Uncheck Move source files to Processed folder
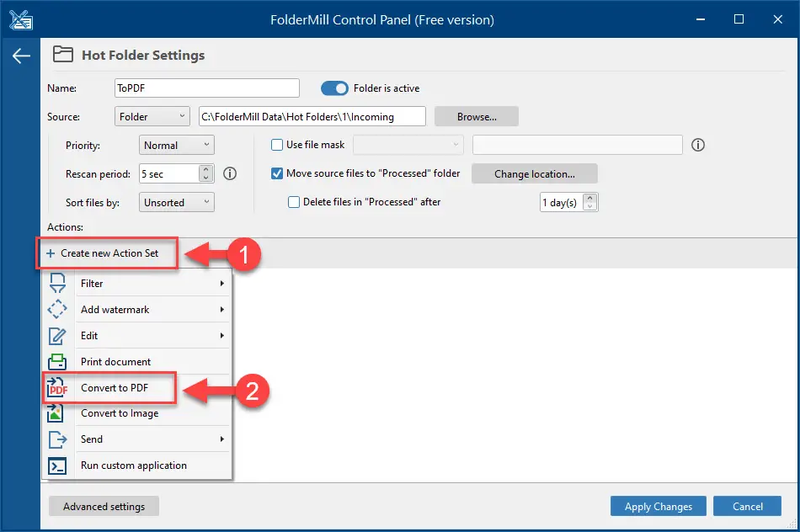The image size is (800, 532). pos(277,173)
